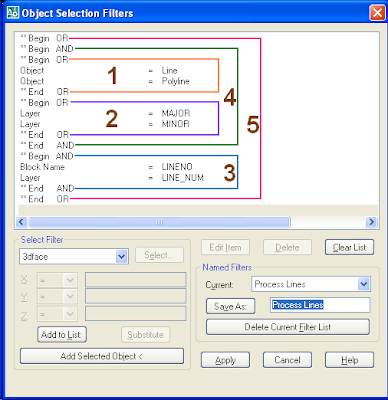The width and height of the screenshot is (388, 400).
Task: Open the Select Filter type dropdown showing 3dface
Action: tap(121, 257)
